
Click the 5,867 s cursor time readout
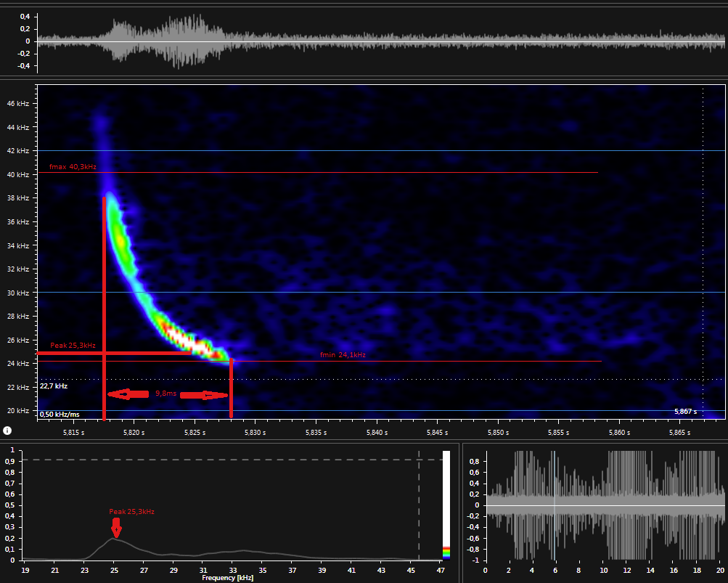point(685,412)
